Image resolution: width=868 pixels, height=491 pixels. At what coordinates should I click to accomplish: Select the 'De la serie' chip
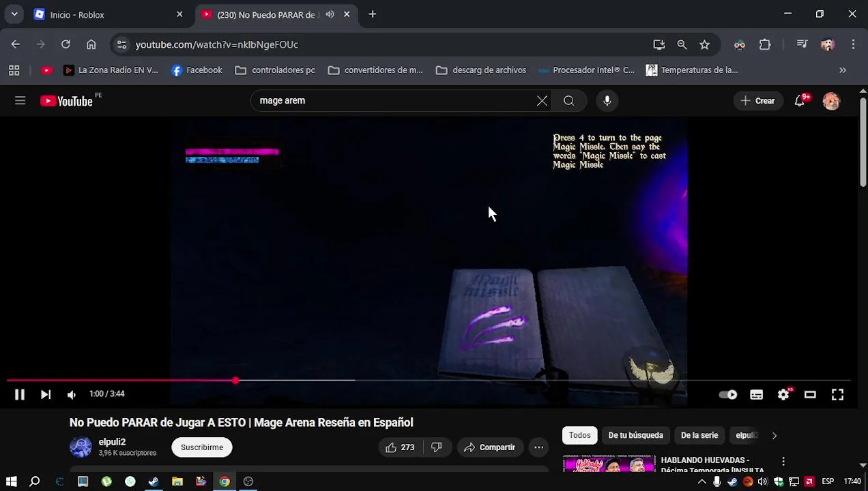point(699,435)
